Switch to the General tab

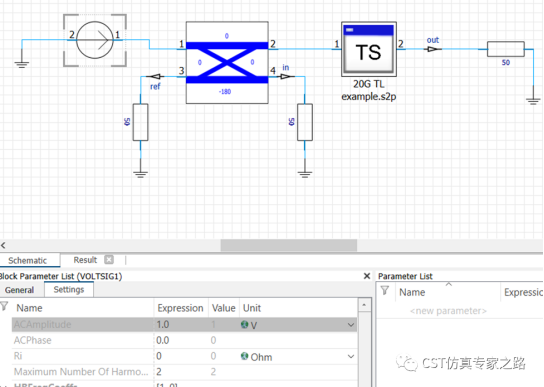[x=19, y=290]
